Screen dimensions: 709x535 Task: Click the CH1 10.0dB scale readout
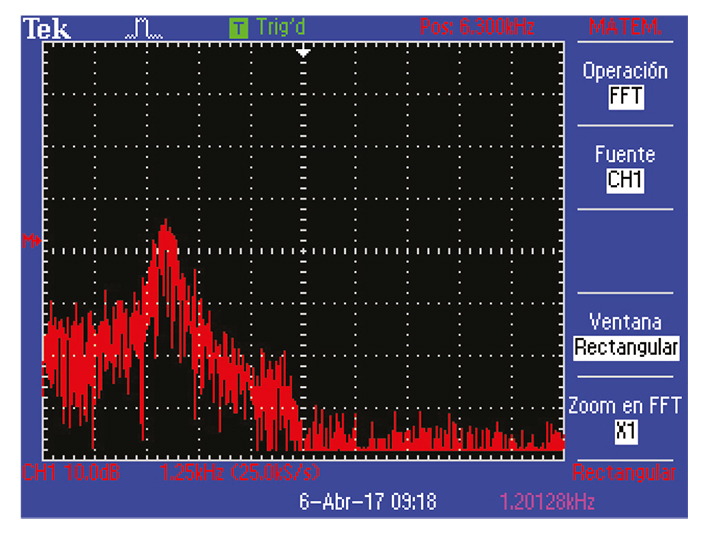coord(72,472)
